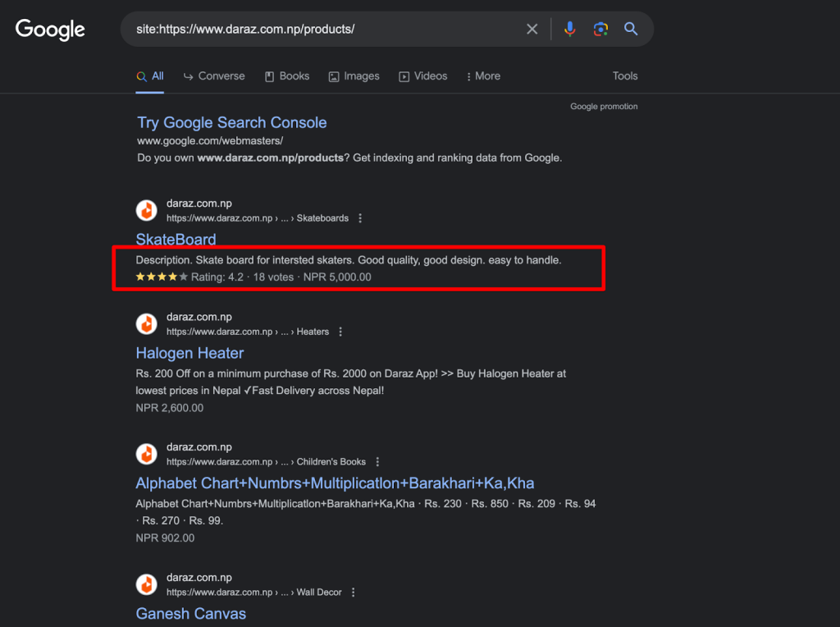The image size is (840, 627).
Task: Open the Halogen Heater result link
Action: (x=189, y=354)
